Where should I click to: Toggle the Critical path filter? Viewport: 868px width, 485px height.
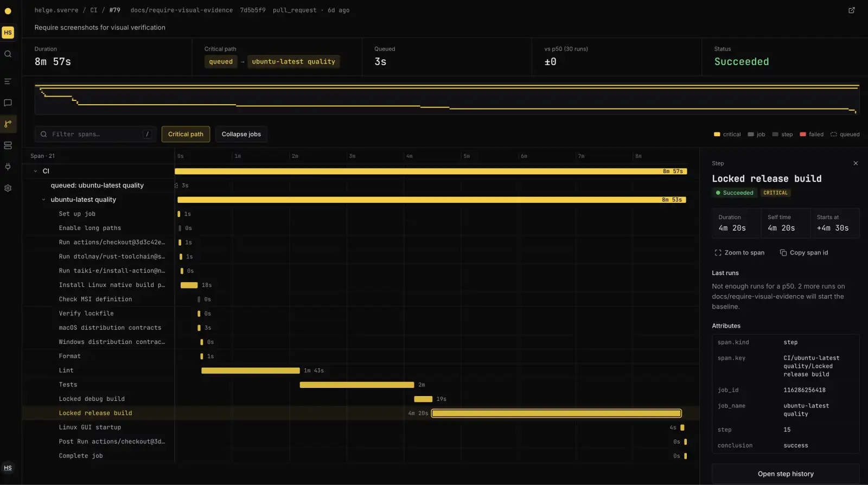(x=186, y=134)
